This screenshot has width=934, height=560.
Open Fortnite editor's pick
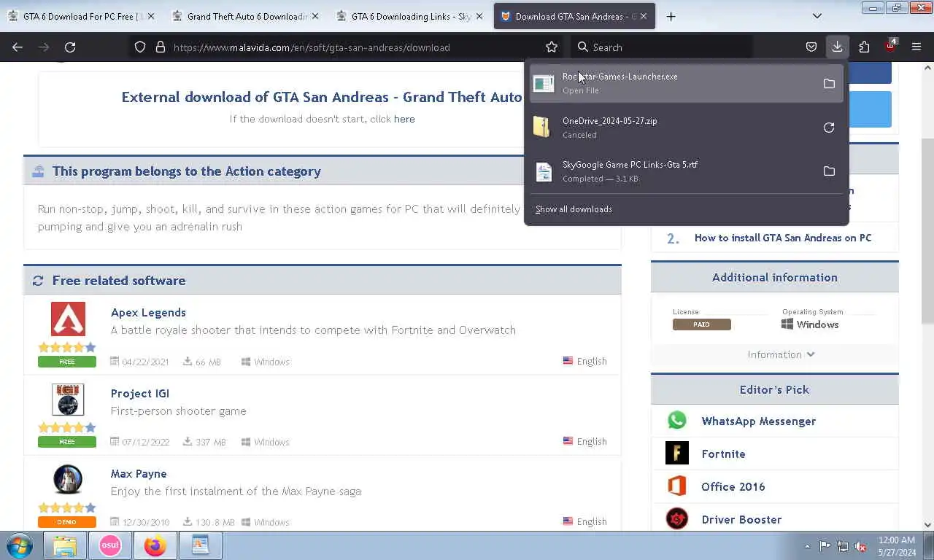click(x=723, y=454)
